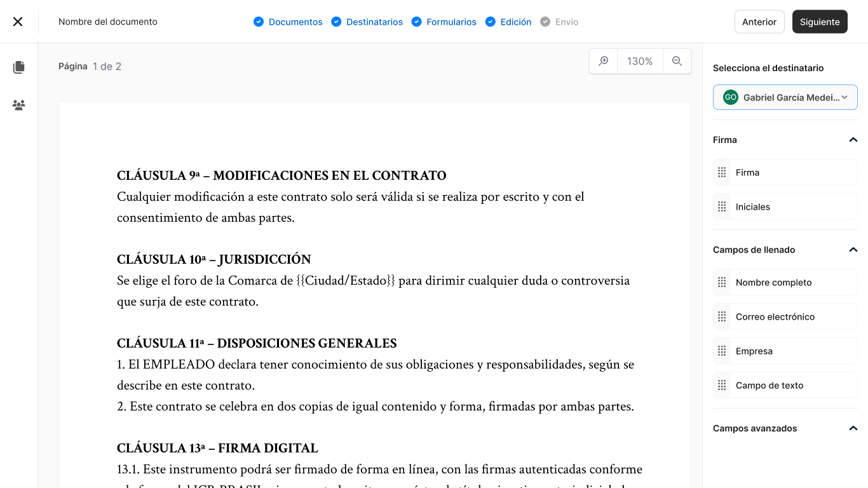The height and width of the screenshot is (488, 868).
Task: Zoom in using the magnifier plus icon
Action: pyautogui.click(x=602, y=61)
